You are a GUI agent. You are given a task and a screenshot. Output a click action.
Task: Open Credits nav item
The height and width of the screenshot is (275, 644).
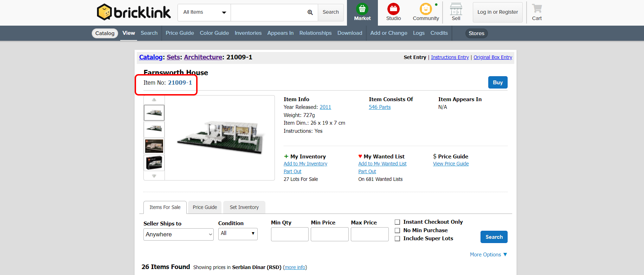[439, 33]
